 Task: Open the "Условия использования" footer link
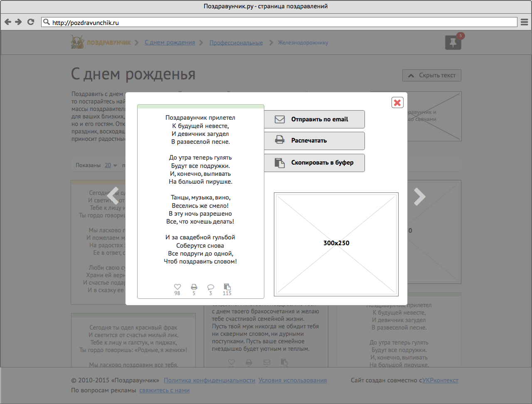coord(293,380)
